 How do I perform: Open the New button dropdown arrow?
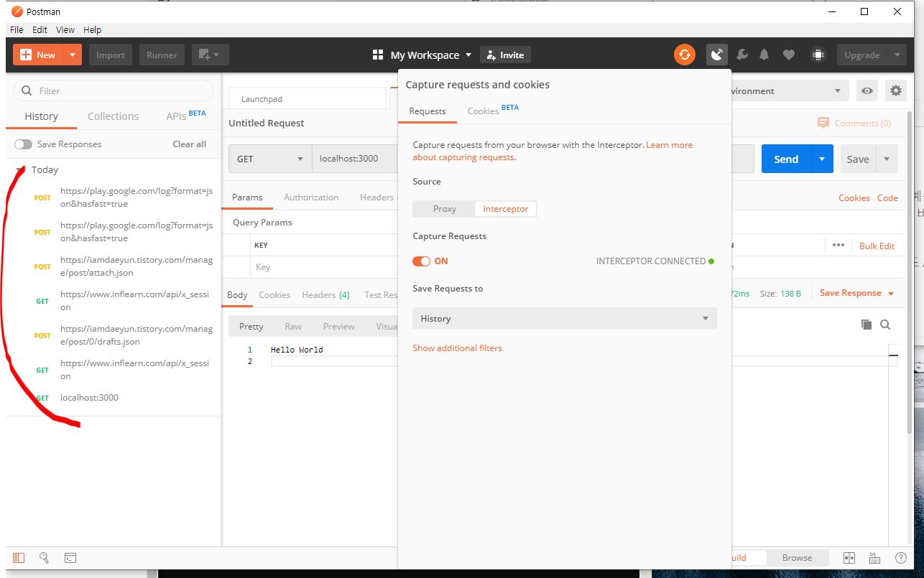tap(73, 55)
